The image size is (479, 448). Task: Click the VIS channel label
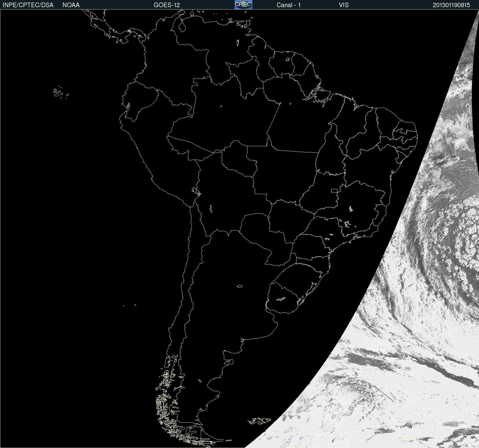344,5
